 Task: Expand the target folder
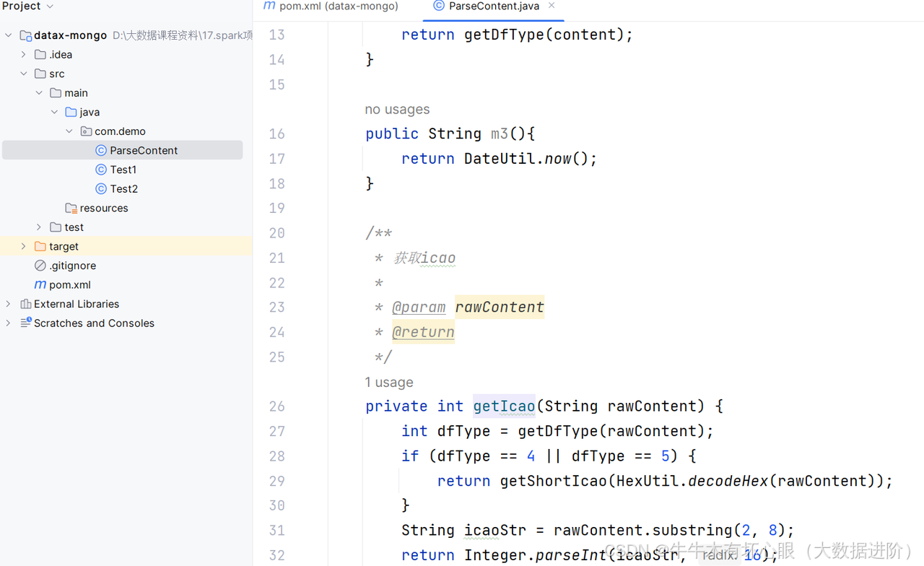[x=24, y=246]
